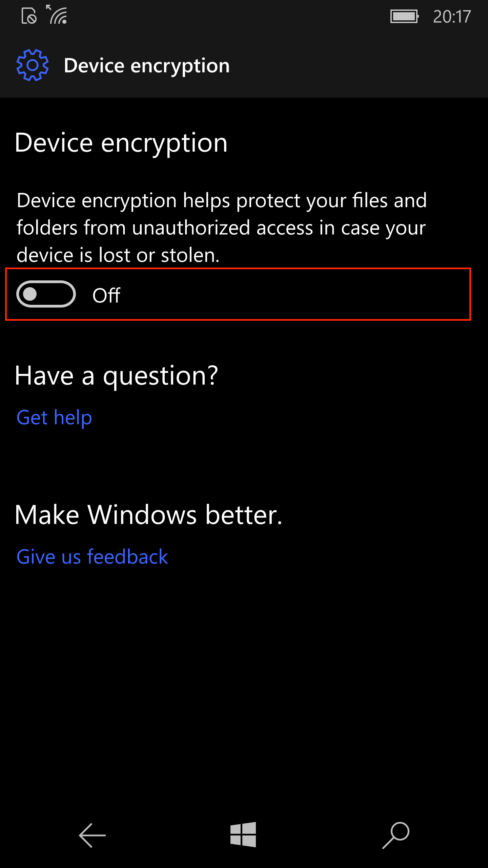Image resolution: width=488 pixels, height=868 pixels.
Task: Tap the Wi-Fi signal status icon
Action: pyautogui.click(x=57, y=15)
